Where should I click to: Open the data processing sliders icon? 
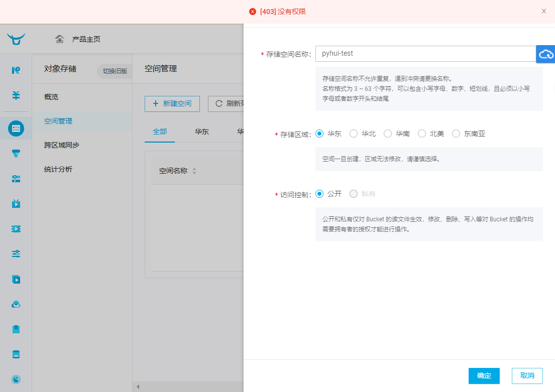(x=16, y=254)
